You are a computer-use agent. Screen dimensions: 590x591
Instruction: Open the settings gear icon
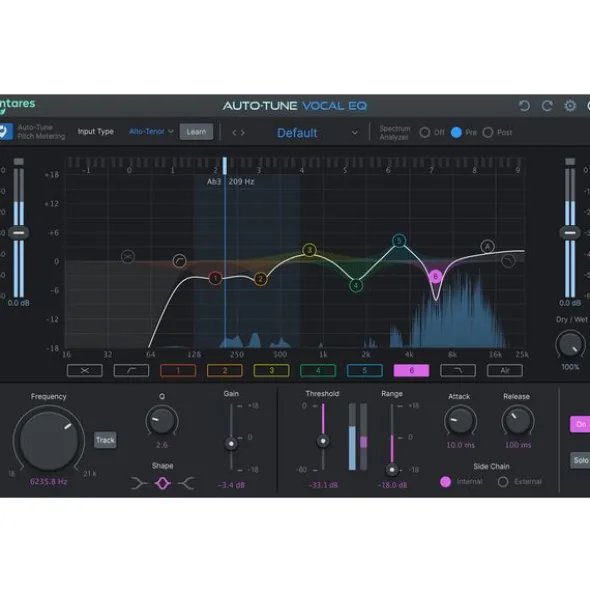click(x=570, y=106)
